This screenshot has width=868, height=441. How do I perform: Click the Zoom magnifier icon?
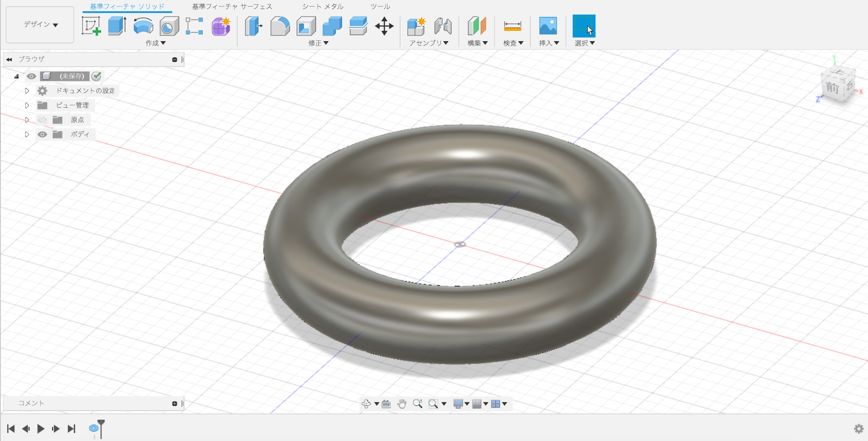tap(418, 404)
